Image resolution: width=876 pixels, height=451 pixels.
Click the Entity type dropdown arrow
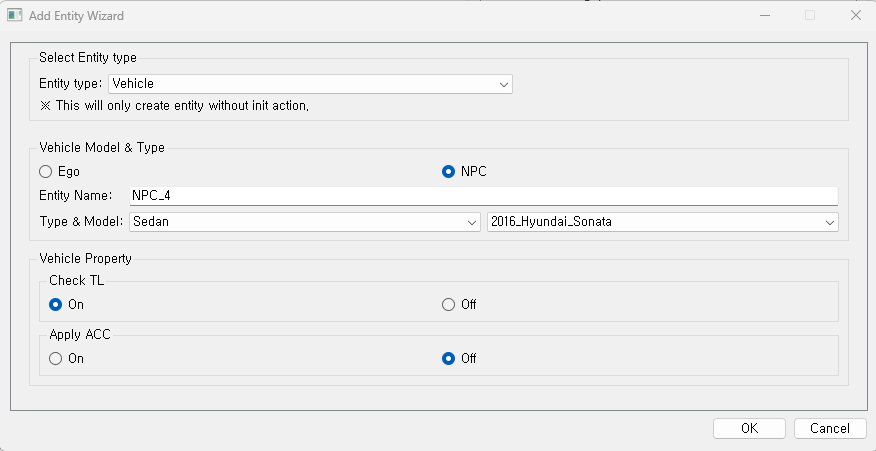click(x=504, y=84)
